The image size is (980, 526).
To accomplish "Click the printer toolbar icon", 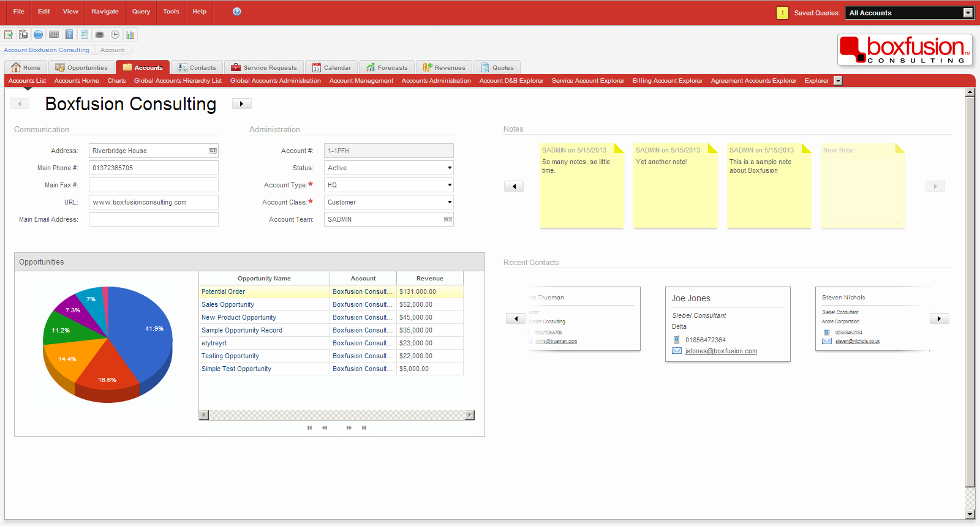I will pos(100,34).
